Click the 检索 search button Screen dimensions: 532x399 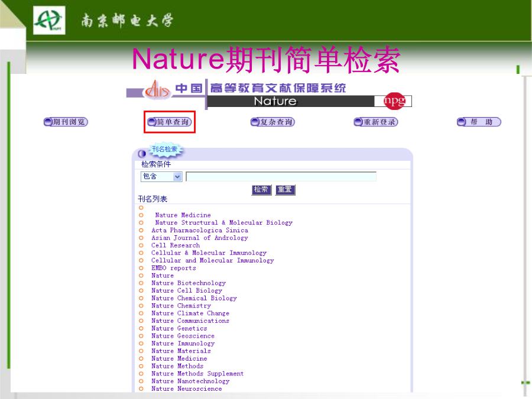tap(262, 190)
